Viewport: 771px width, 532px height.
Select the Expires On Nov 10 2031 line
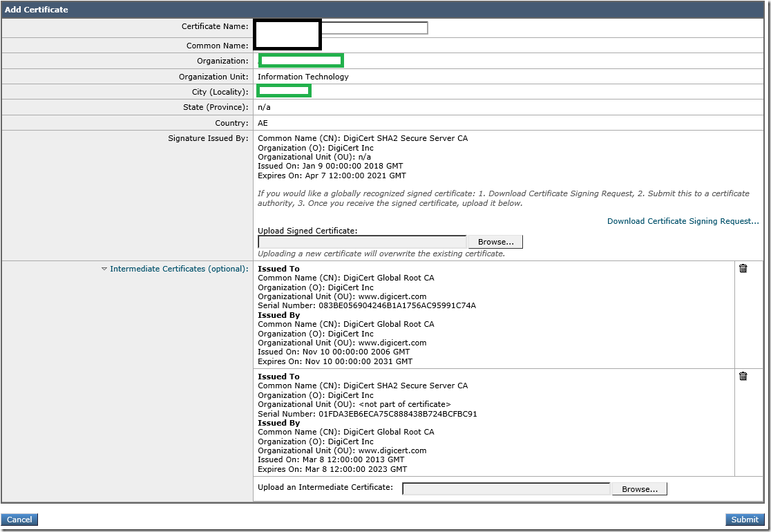335,361
